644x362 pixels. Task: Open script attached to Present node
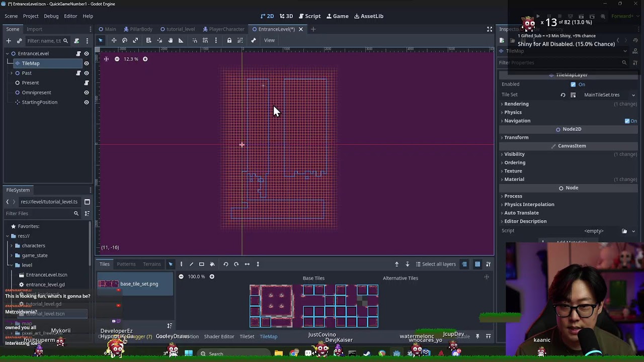click(x=87, y=82)
